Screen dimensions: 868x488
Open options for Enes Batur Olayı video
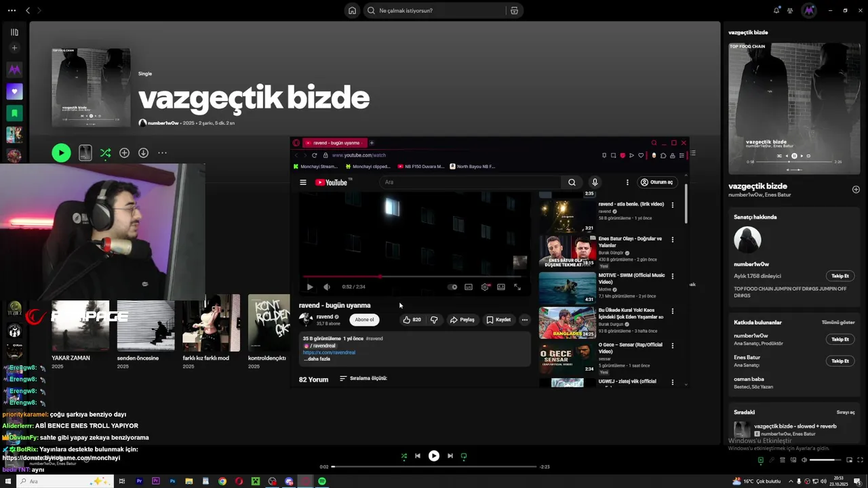[673, 239]
